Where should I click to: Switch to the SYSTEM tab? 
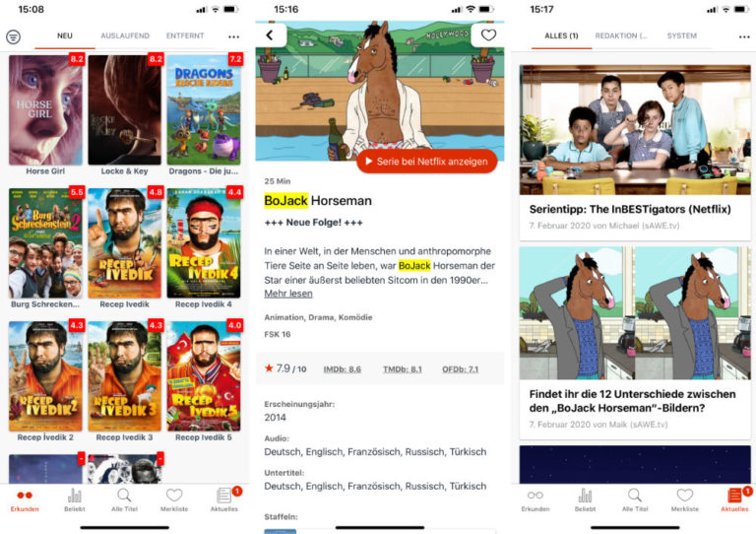tap(682, 35)
